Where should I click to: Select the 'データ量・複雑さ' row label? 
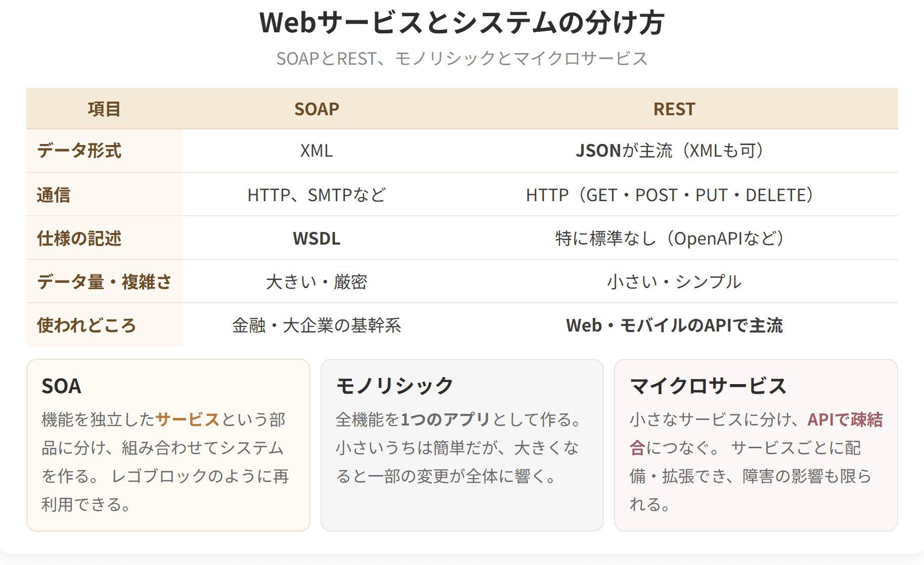(x=105, y=281)
